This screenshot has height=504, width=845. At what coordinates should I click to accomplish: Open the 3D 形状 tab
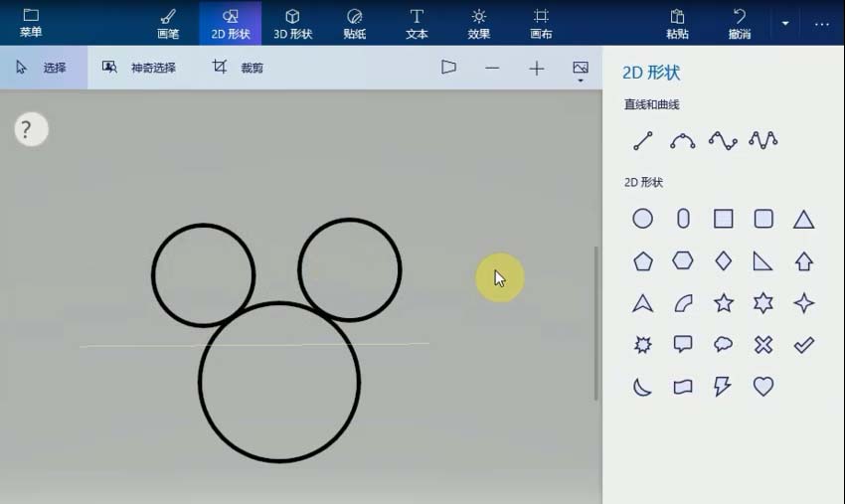coord(292,23)
